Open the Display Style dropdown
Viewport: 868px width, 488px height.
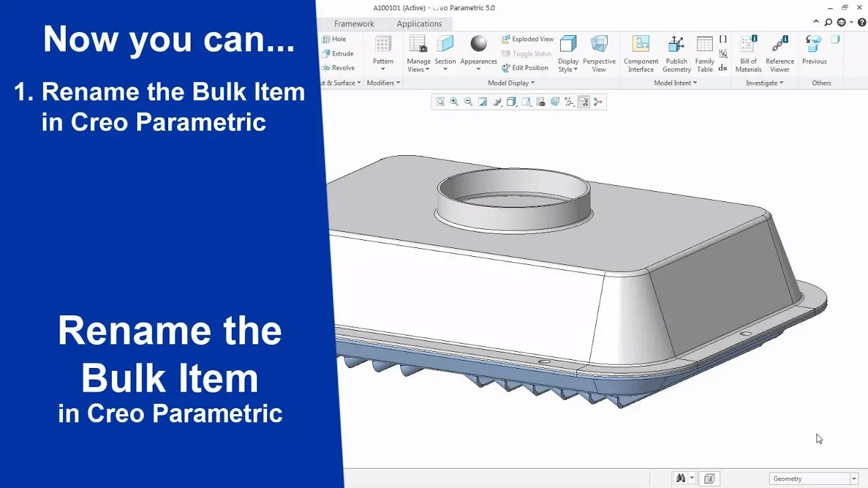568,65
